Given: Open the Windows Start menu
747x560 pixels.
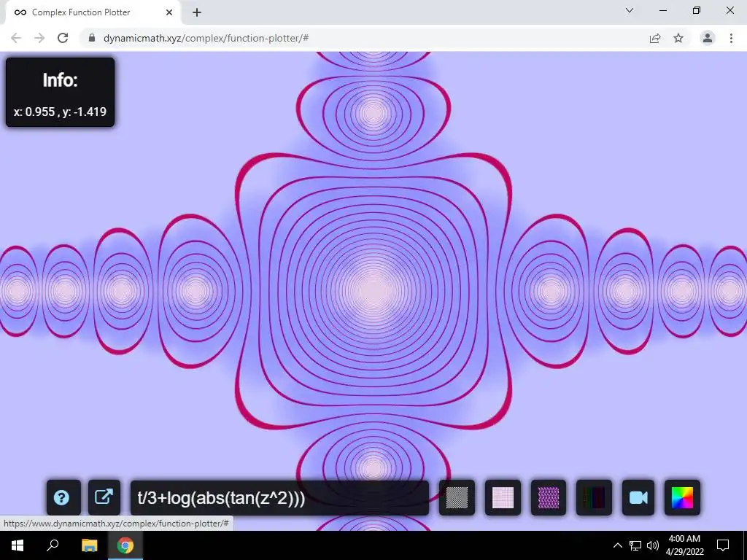Looking at the screenshot, I should pos(18,545).
